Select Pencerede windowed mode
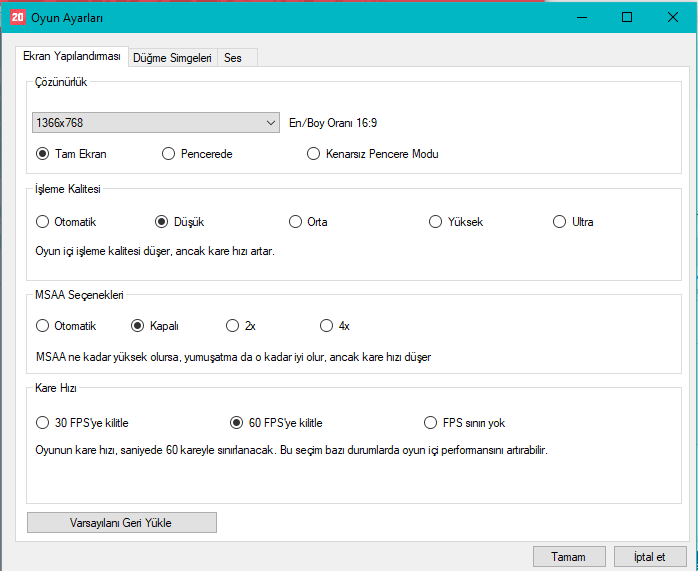This screenshot has width=698, height=571. click(197, 154)
